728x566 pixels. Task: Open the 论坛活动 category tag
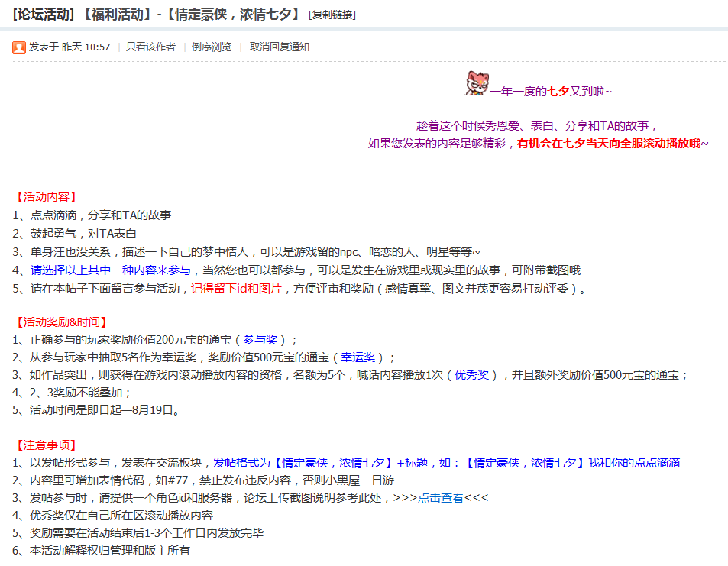pyautogui.click(x=44, y=14)
